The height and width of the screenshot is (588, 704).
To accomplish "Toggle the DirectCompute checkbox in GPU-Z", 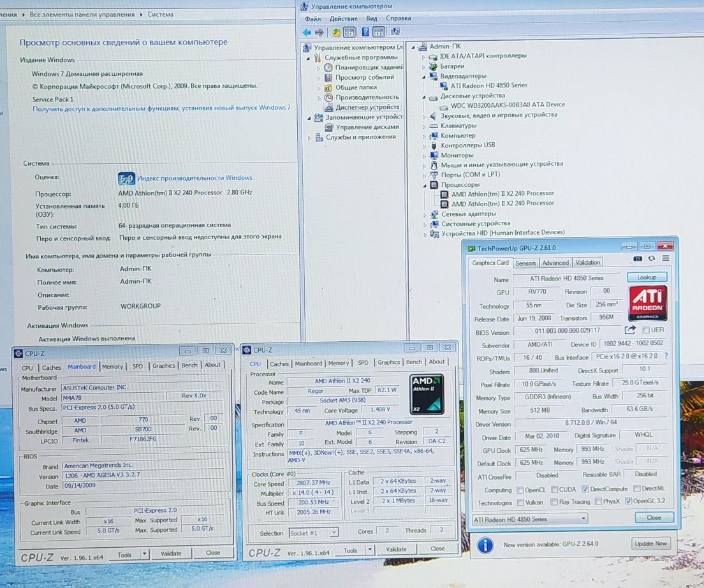I will (585, 489).
